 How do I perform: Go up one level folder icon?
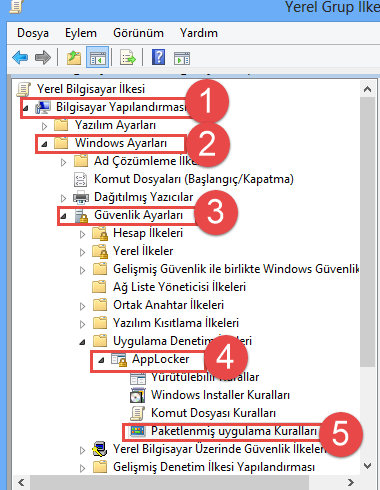point(74,58)
